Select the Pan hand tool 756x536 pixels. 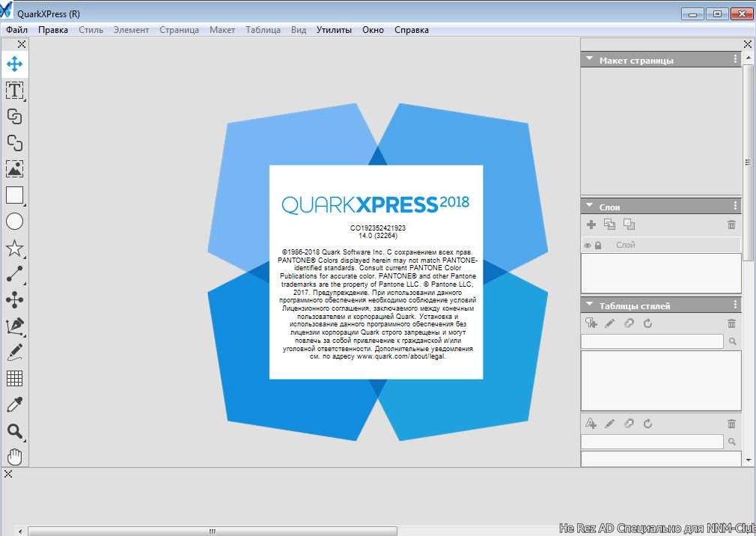(14, 457)
